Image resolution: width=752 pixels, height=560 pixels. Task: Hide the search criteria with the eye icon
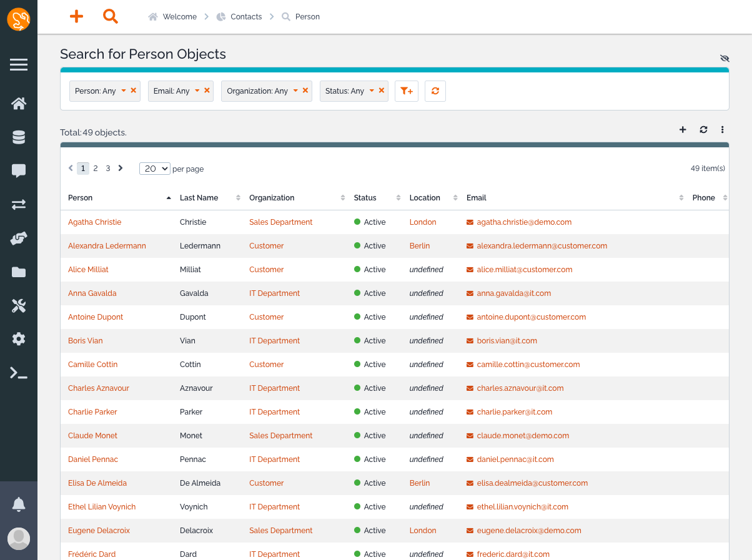(x=725, y=58)
